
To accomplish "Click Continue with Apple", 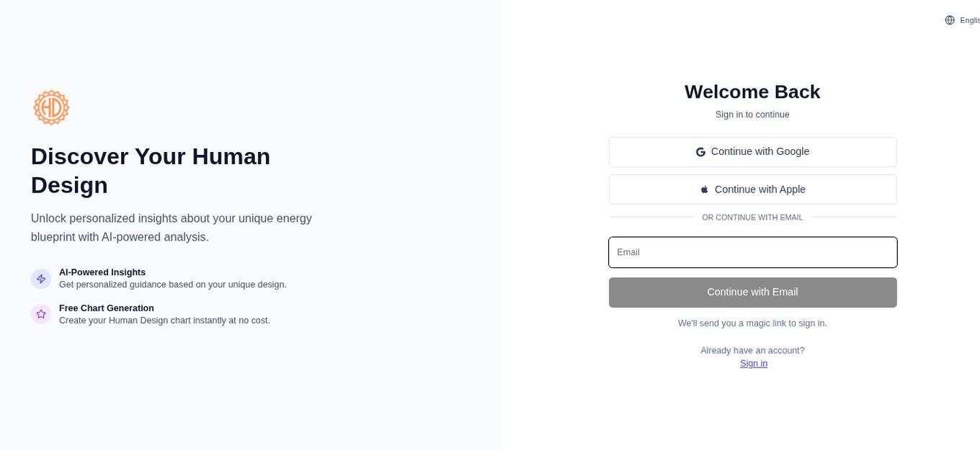I will [x=752, y=189].
